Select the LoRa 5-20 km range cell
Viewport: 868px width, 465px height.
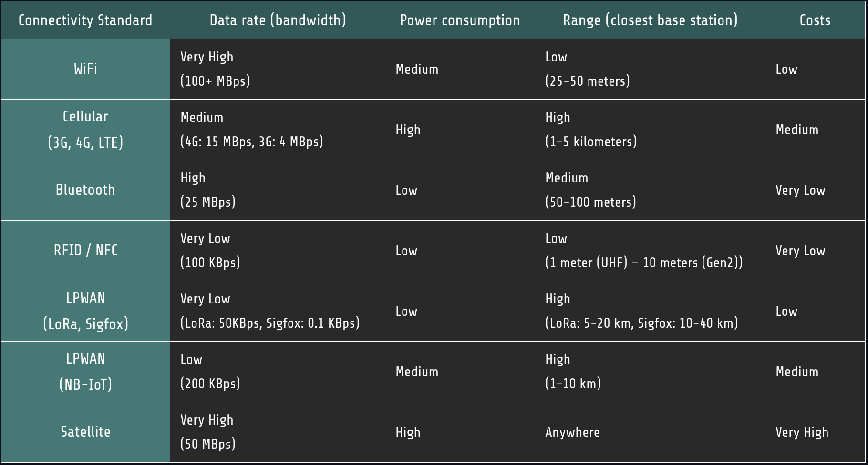tap(641, 323)
